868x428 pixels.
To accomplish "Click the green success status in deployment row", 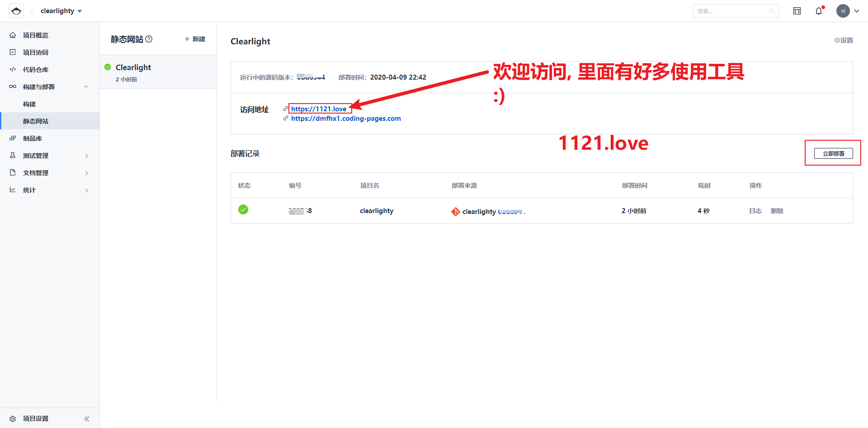I will (x=243, y=209).
